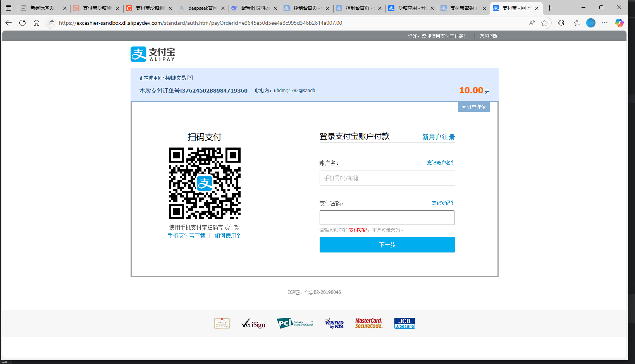Click the Alipay logo

click(x=153, y=54)
